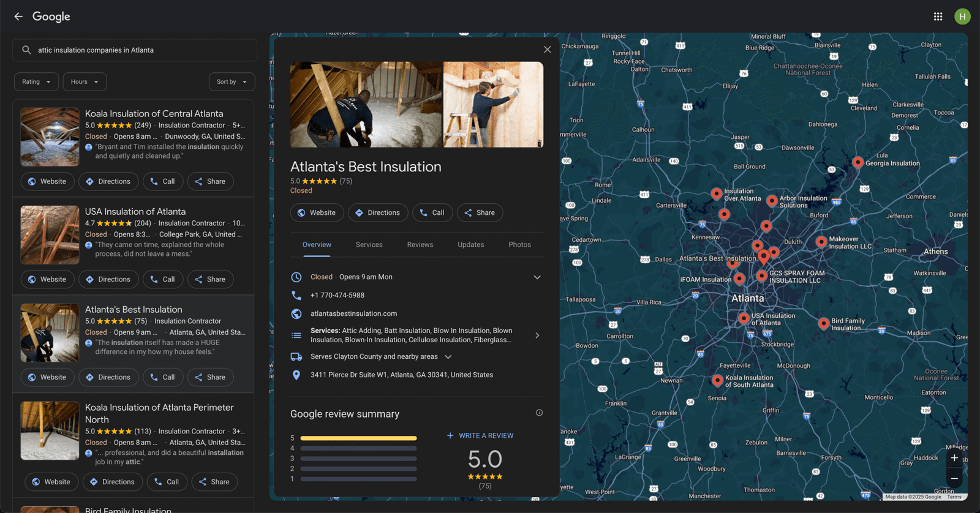Select the Koala Insulation of South Atlanta pin
Image resolution: width=980 pixels, height=513 pixels.
pyautogui.click(x=717, y=380)
